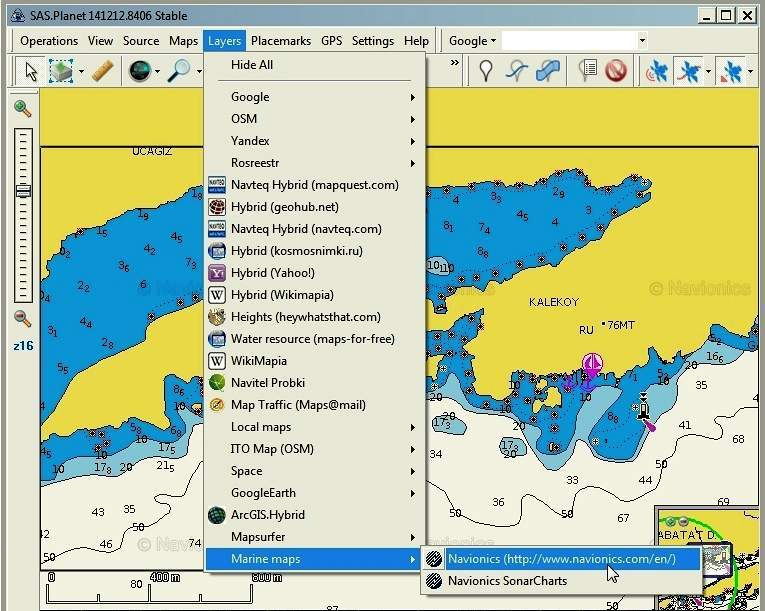
Task: Open the Placemarks menu
Action: 281,41
